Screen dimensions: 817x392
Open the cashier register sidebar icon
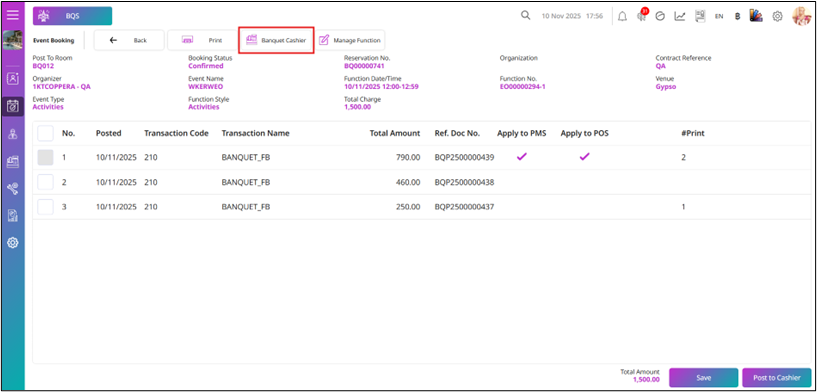[13, 162]
